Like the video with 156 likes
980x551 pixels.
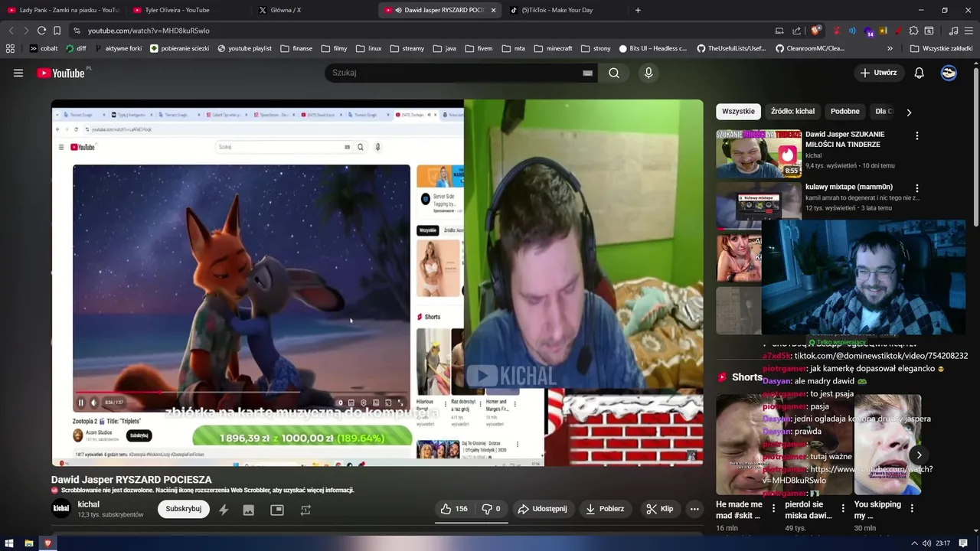[x=454, y=509]
